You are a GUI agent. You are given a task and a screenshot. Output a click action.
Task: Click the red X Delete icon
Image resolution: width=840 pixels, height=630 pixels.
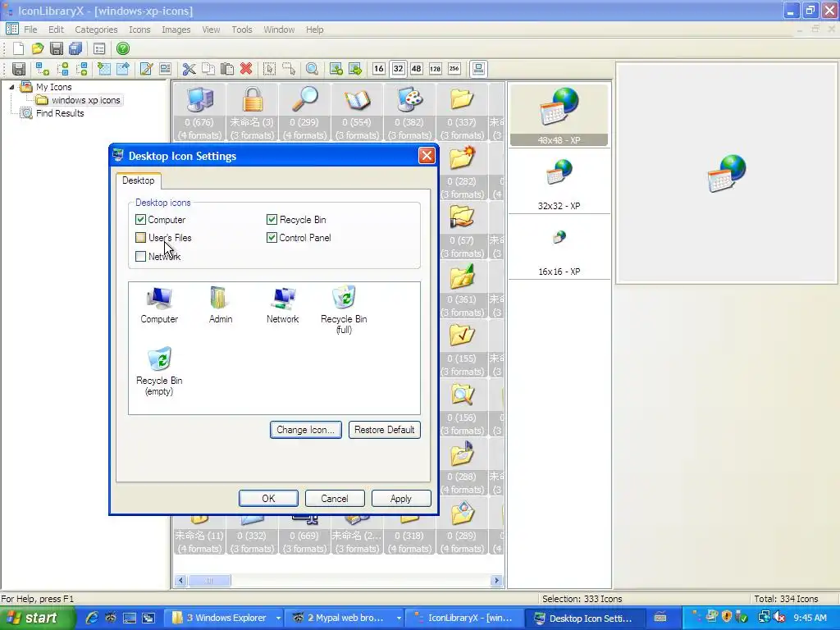[x=246, y=69]
